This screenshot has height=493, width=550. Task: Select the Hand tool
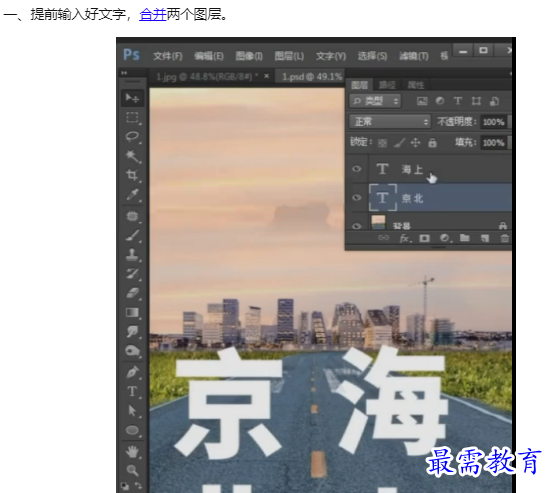point(132,452)
